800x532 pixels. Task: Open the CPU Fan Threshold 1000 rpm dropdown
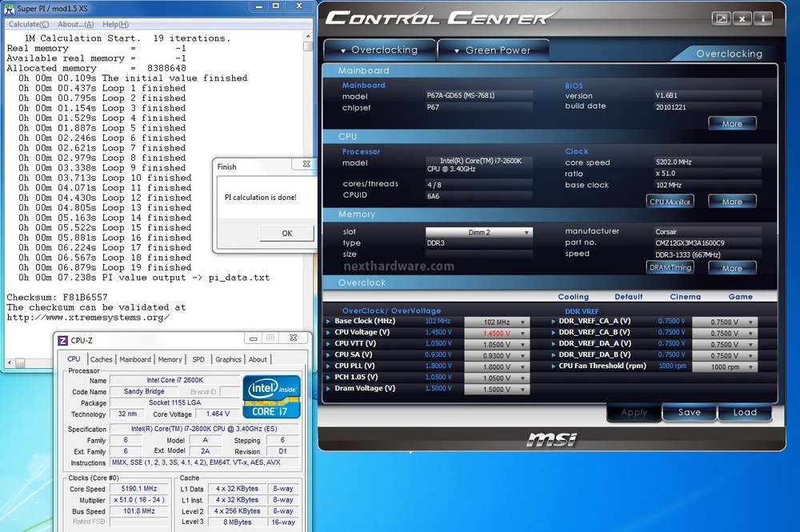tap(725, 366)
